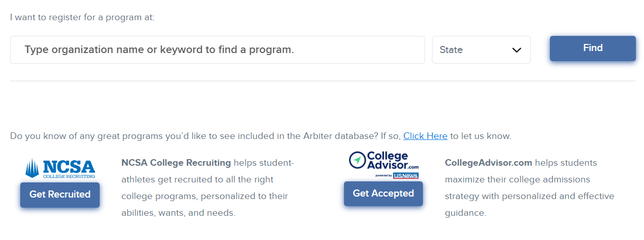Select the bold NCSA College Recruiting heading
Viewport: 644px width, 240px height.
176,163
